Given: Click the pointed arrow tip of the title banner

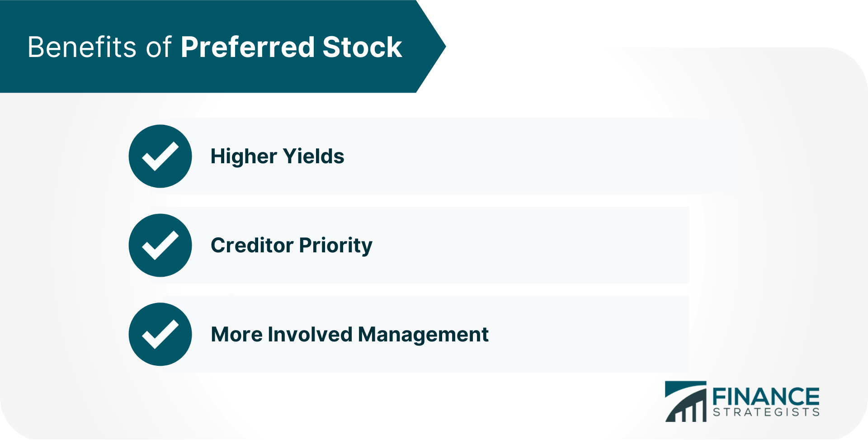Looking at the screenshot, I should pos(432,46).
